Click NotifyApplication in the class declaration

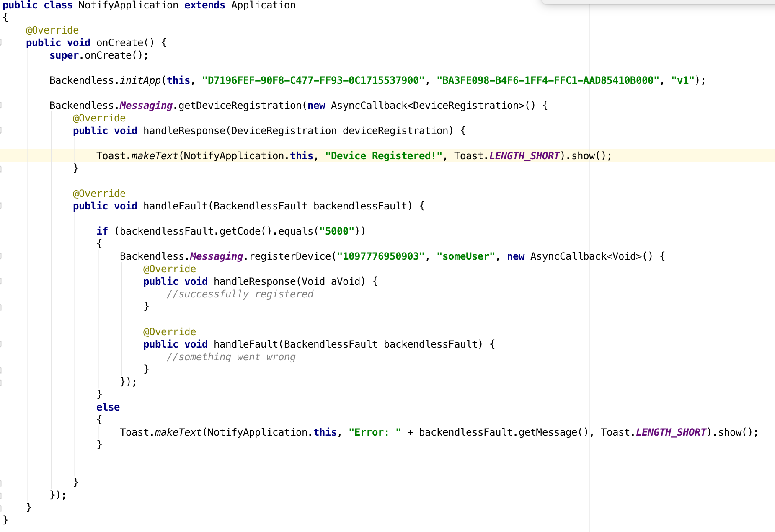128,5
